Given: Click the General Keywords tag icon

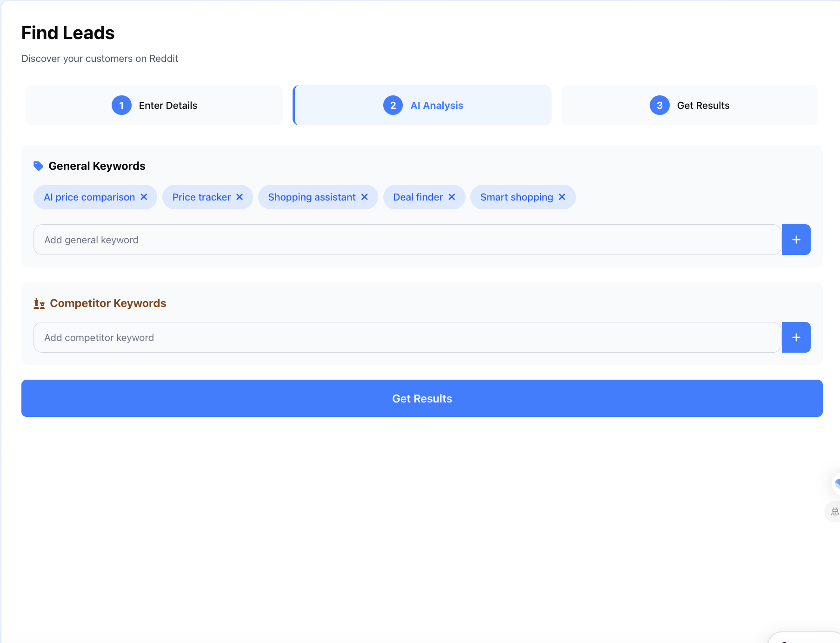Looking at the screenshot, I should (39, 166).
